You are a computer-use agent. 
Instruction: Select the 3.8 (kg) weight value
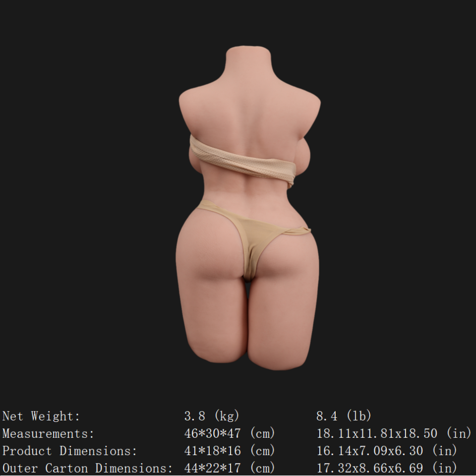pyautogui.click(x=211, y=416)
